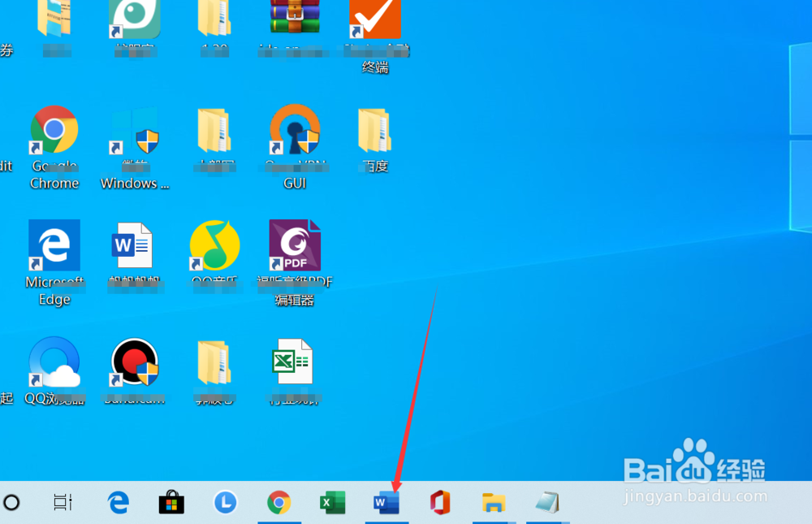Select the WinRAR archive icon on desktop
Screen dimensions: 812x524
click(295, 15)
